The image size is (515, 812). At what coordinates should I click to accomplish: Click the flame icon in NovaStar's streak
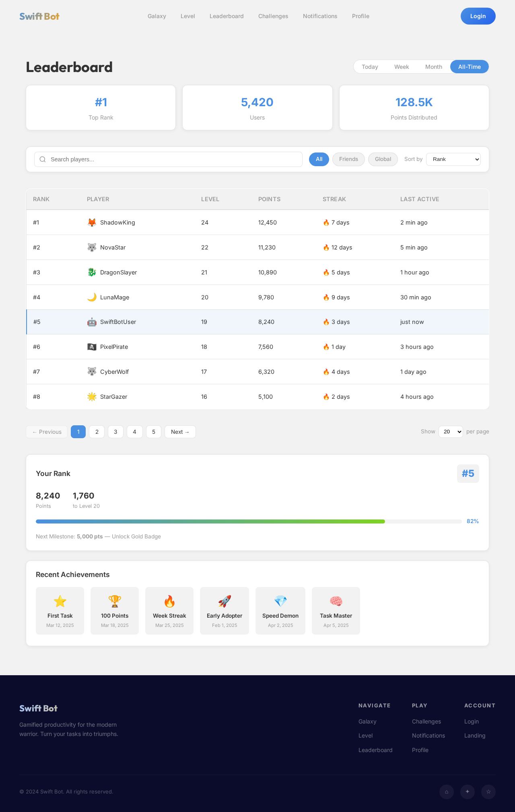pyautogui.click(x=326, y=247)
